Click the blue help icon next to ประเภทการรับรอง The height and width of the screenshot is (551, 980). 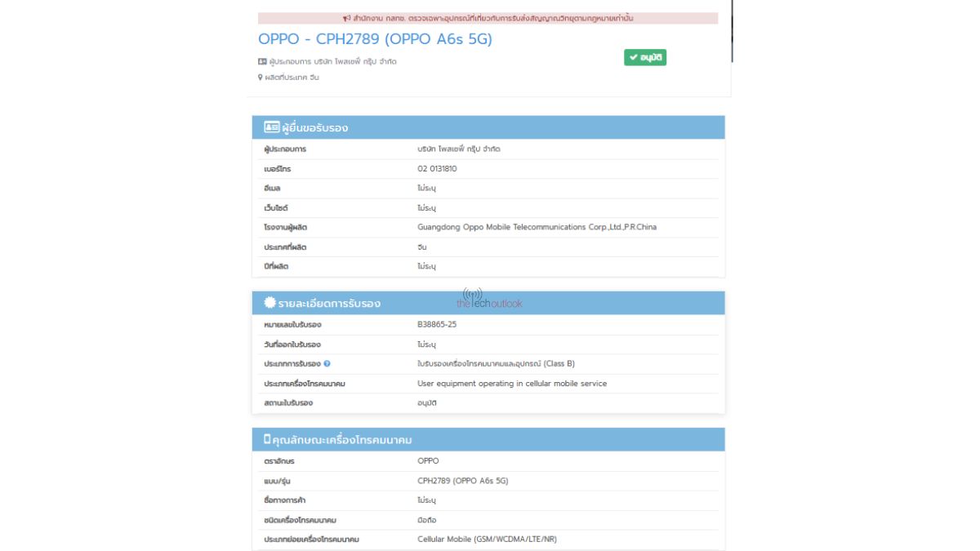327,364
